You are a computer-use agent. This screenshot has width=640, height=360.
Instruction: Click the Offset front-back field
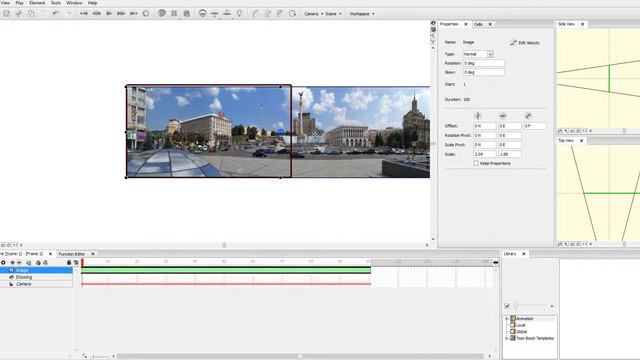click(534, 126)
